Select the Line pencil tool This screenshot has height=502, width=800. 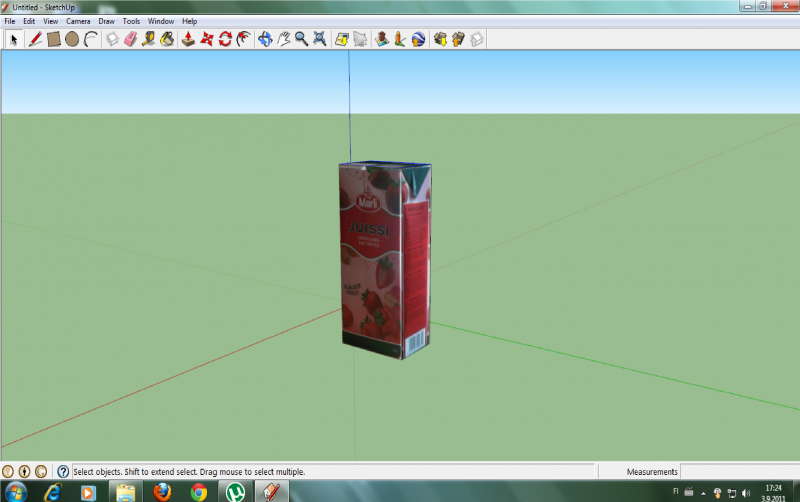click(x=35, y=39)
